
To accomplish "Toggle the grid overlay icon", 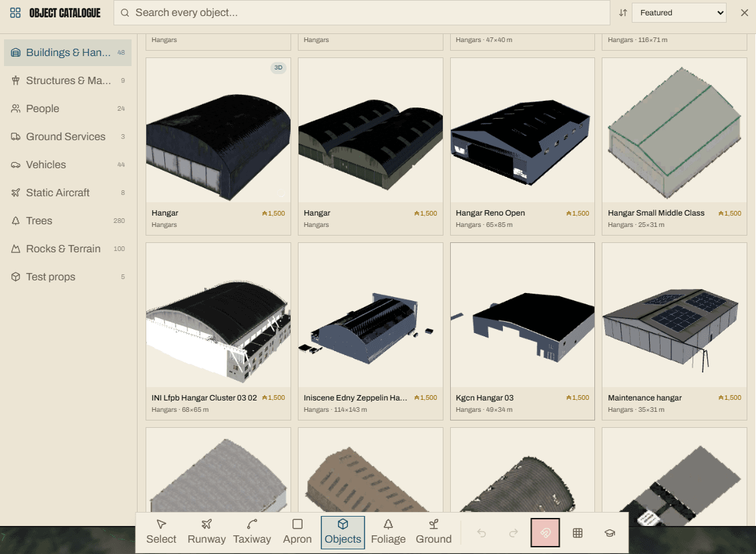I will pos(578,533).
